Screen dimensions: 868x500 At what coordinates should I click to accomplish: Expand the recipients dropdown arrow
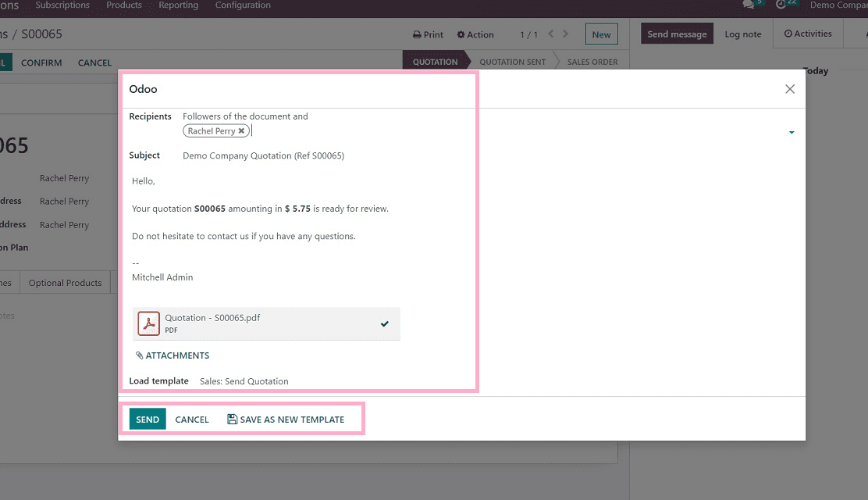click(x=792, y=133)
